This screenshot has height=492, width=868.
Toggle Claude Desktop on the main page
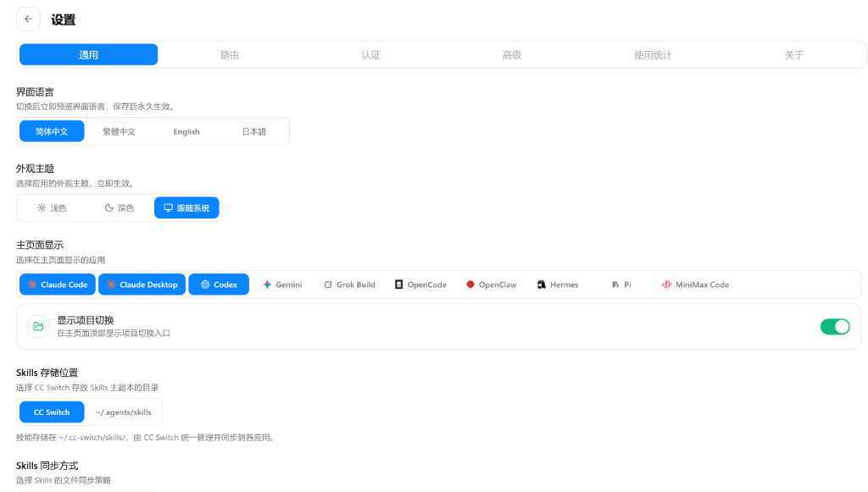142,285
